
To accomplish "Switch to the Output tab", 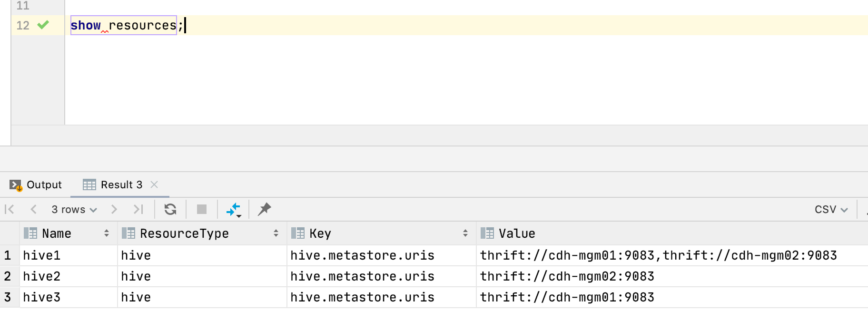I will [36, 184].
